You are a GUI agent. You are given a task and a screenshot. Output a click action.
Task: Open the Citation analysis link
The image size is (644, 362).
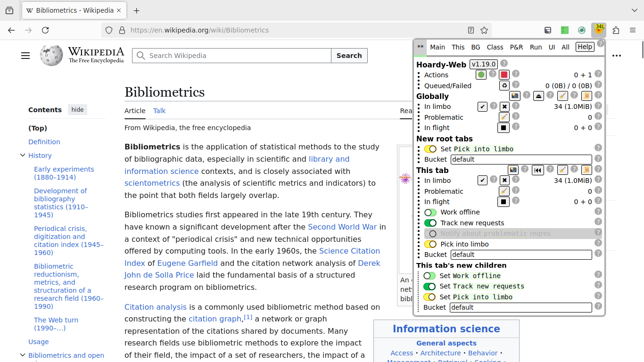point(156,307)
